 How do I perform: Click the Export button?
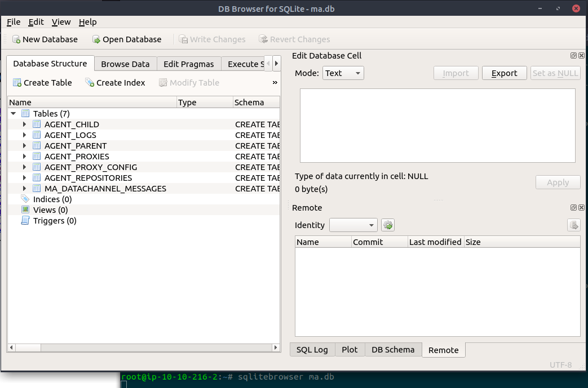coord(504,73)
